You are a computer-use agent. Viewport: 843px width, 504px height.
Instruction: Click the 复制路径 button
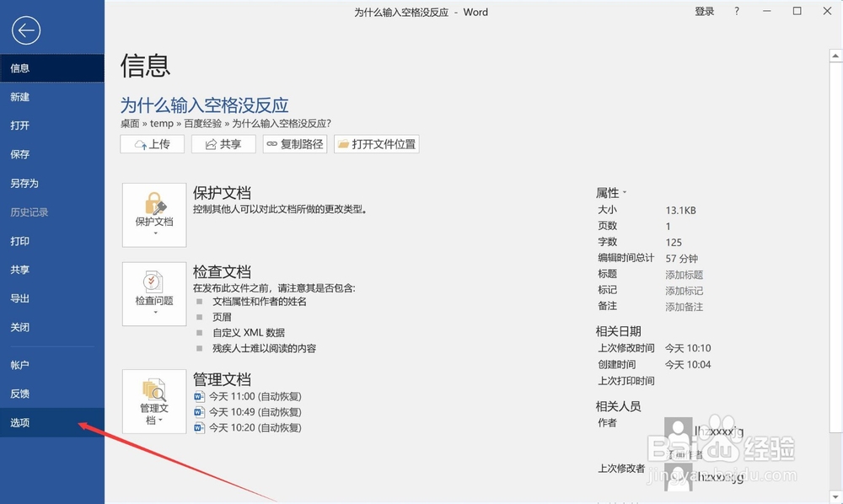coord(294,144)
